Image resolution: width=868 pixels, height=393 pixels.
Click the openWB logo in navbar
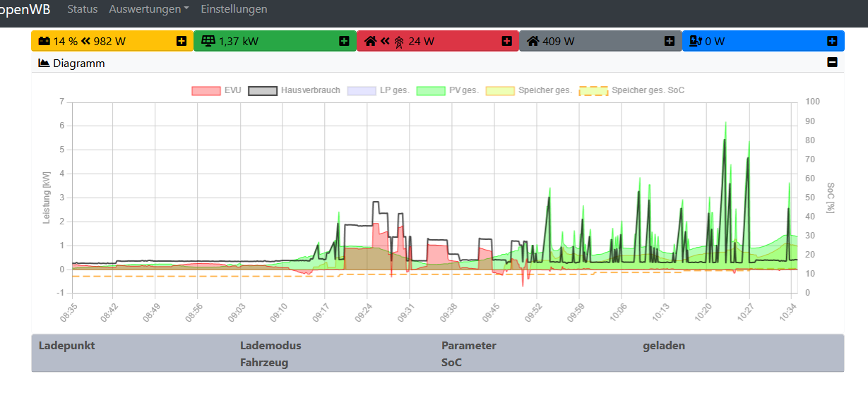pos(25,10)
